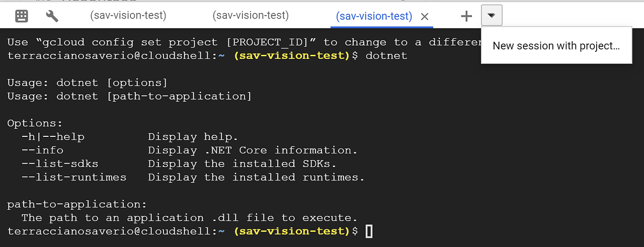644x247 pixels.
Task: Click the --list-runtimes option text
Action: pyautogui.click(x=73, y=177)
